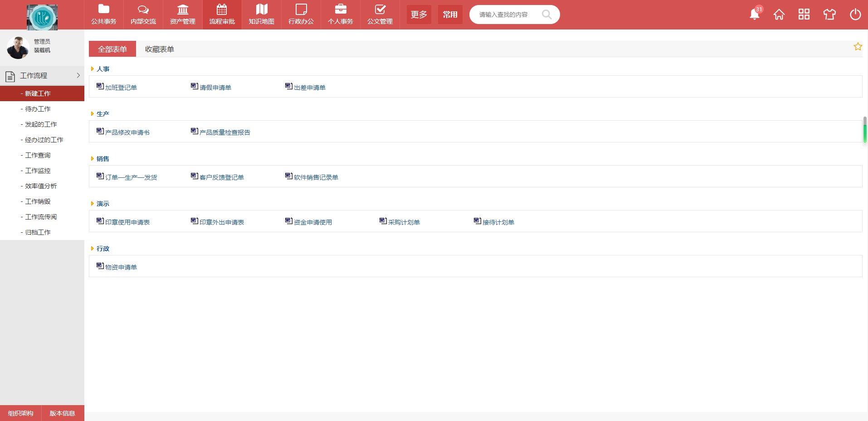Open the 采购计划单 form link

coord(404,222)
